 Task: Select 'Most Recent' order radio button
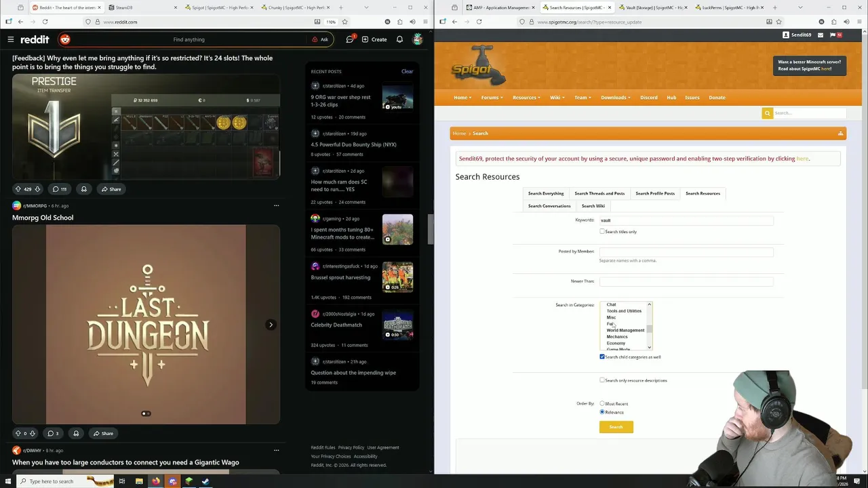(x=602, y=404)
